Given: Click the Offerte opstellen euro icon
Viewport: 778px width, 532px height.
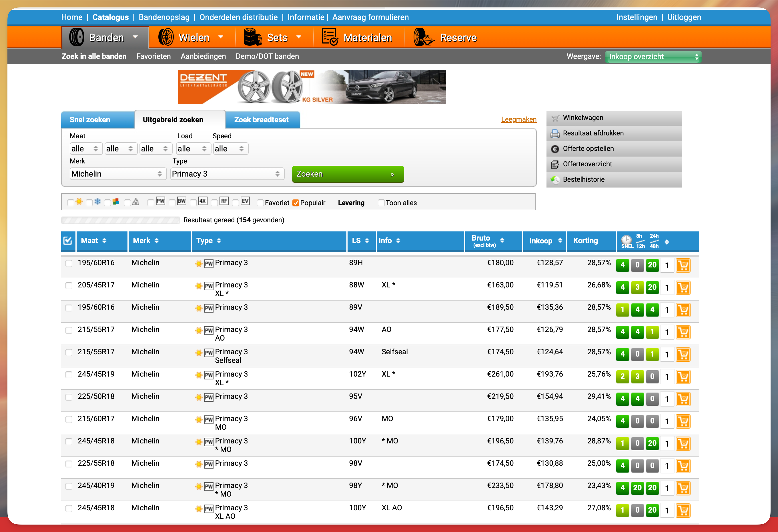Looking at the screenshot, I should pos(555,149).
